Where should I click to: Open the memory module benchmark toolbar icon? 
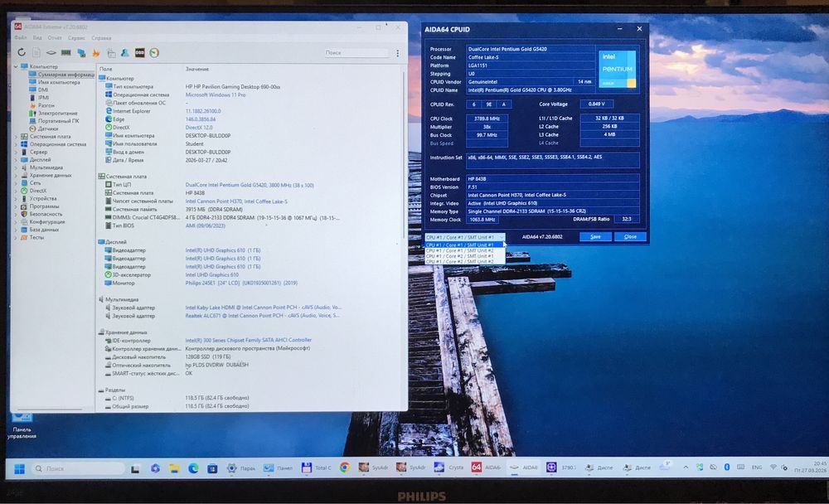pos(66,52)
